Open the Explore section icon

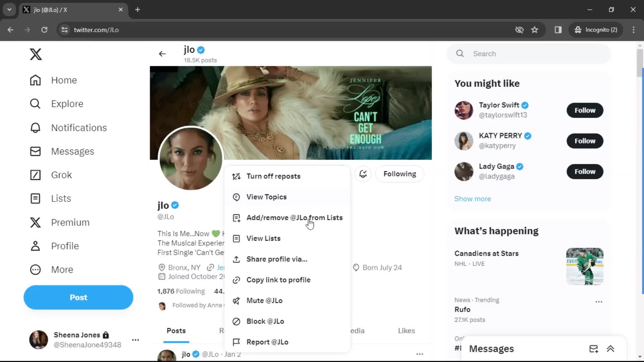click(x=35, y=104)
